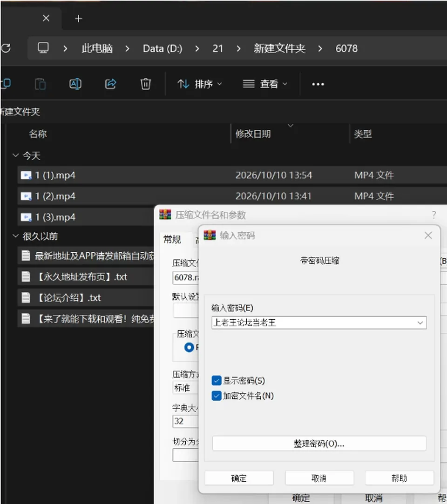Click the WinRAR icon in 压缩文件名和参数 title bar

[165, 215]
